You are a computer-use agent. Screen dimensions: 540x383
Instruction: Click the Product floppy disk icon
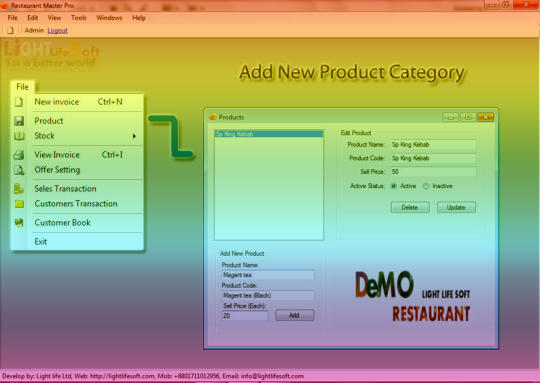pos(19,121)
